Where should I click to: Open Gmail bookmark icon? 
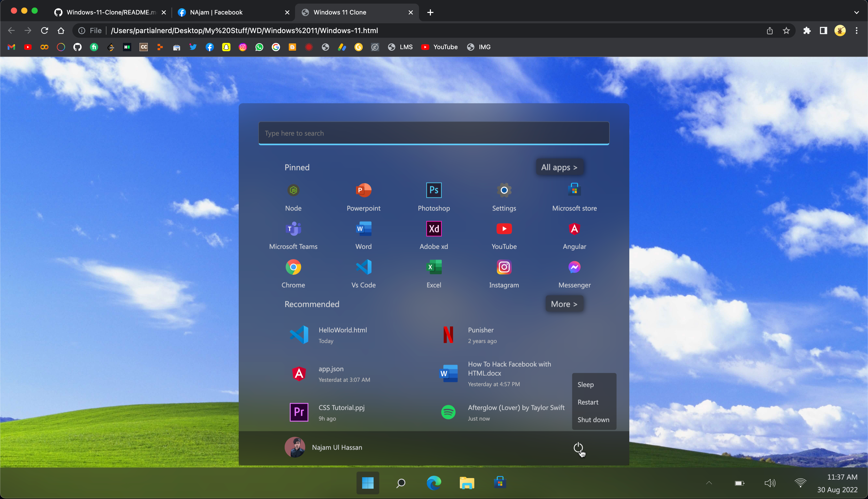coord(11,47)
